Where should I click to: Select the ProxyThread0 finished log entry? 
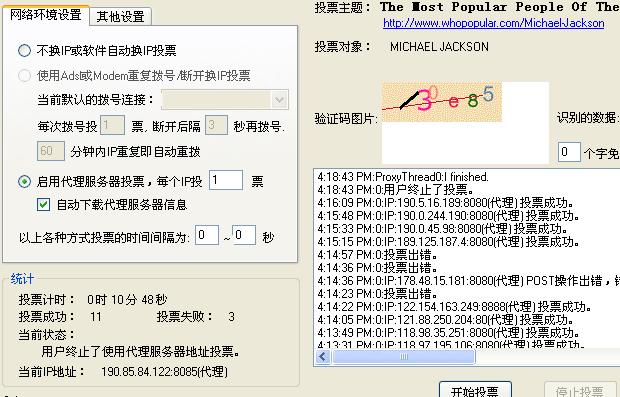(403, 177)
